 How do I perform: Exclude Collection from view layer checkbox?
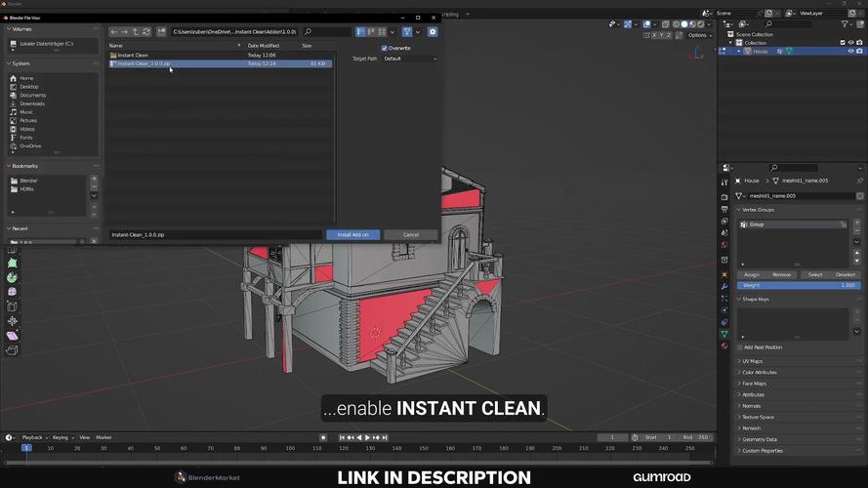(843, 43)
